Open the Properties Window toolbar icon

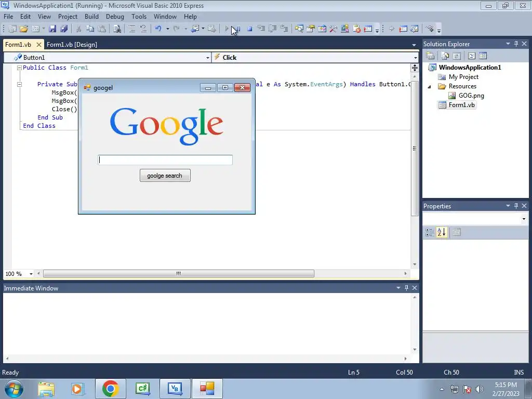coord(311,29)
